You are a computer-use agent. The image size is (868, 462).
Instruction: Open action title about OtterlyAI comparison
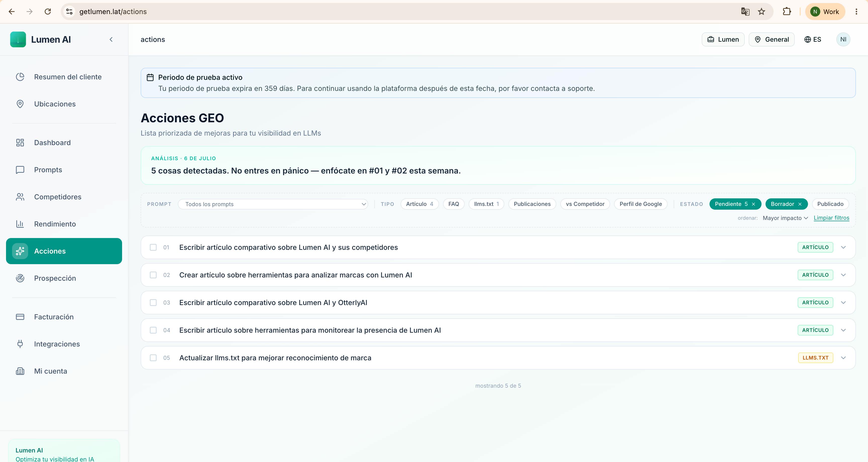[x=273, y=303]
